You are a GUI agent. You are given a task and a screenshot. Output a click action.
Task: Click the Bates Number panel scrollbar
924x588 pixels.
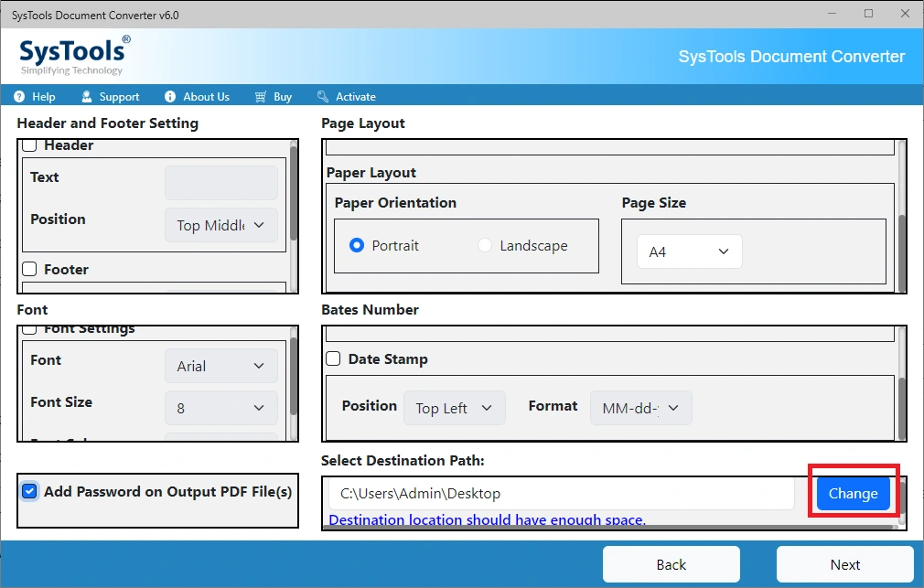click(902, 408)
